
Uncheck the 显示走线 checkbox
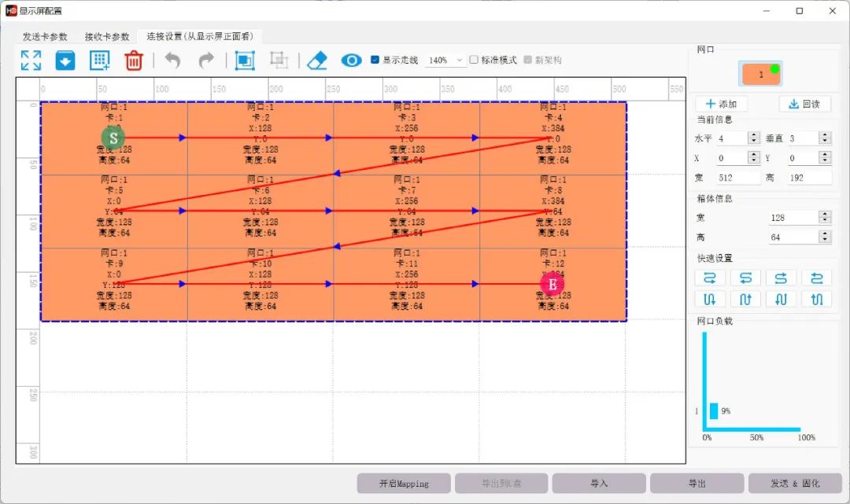pyautogui.click(x=375, y=60)
